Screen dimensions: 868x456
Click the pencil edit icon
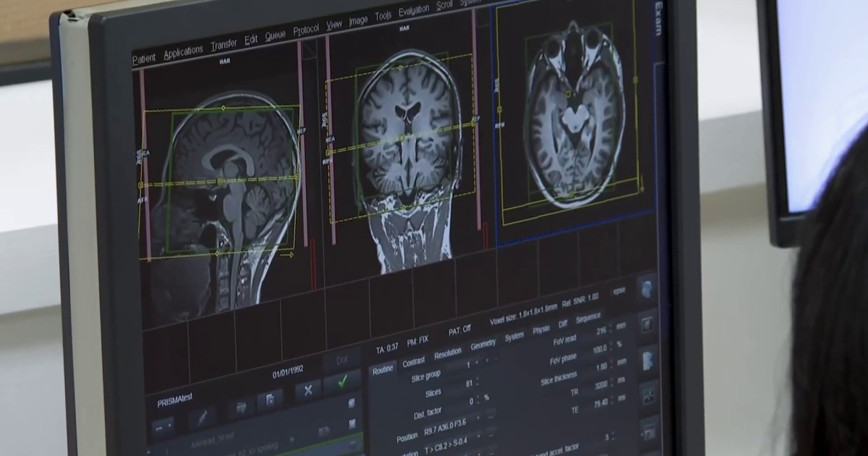[203, 418]
